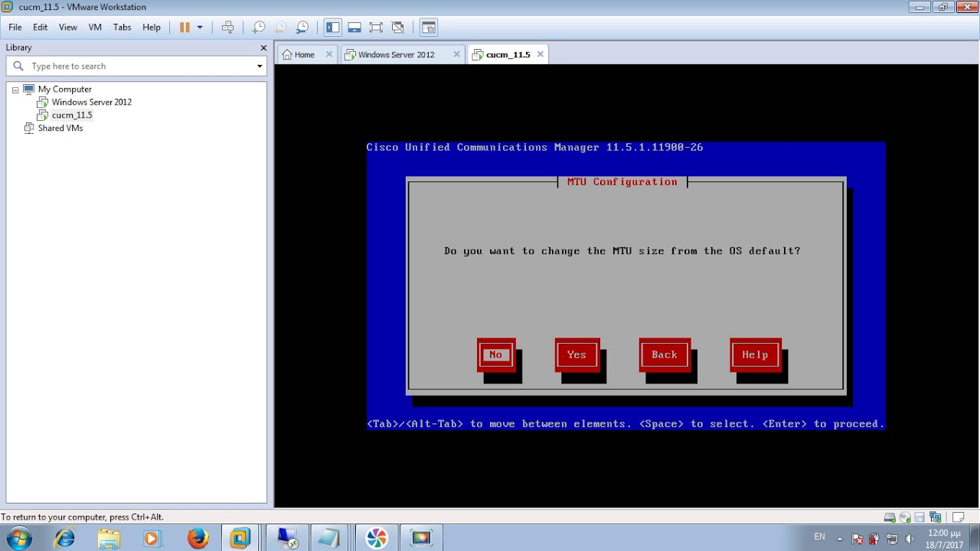Click the network adapter status icon

935,517
